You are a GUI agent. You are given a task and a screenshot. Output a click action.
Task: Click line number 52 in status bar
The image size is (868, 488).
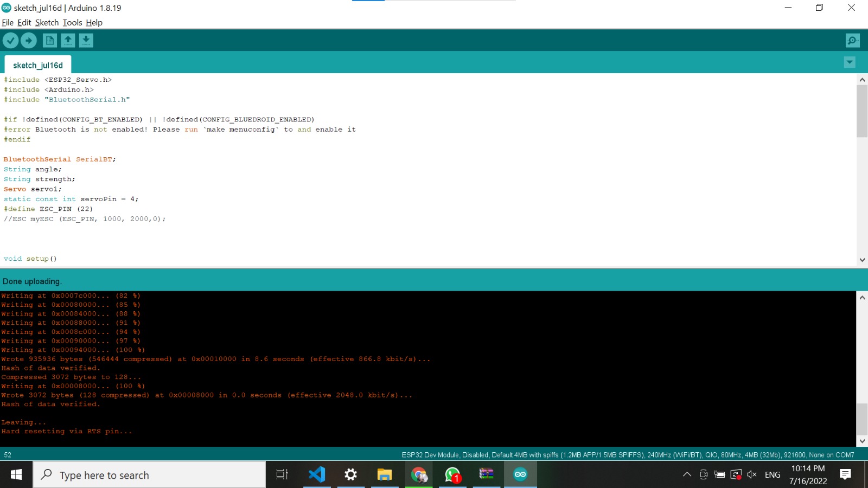tap(8, 455)
